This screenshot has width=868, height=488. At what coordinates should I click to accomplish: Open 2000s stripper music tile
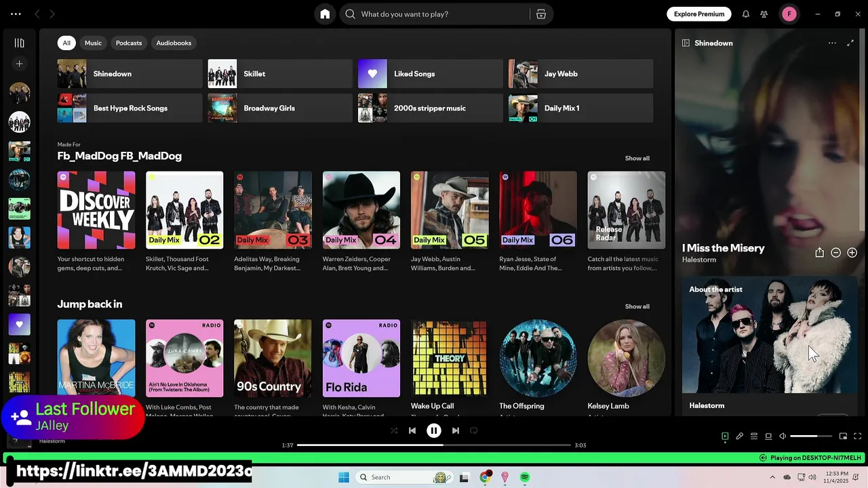click(x=430, y=108)
